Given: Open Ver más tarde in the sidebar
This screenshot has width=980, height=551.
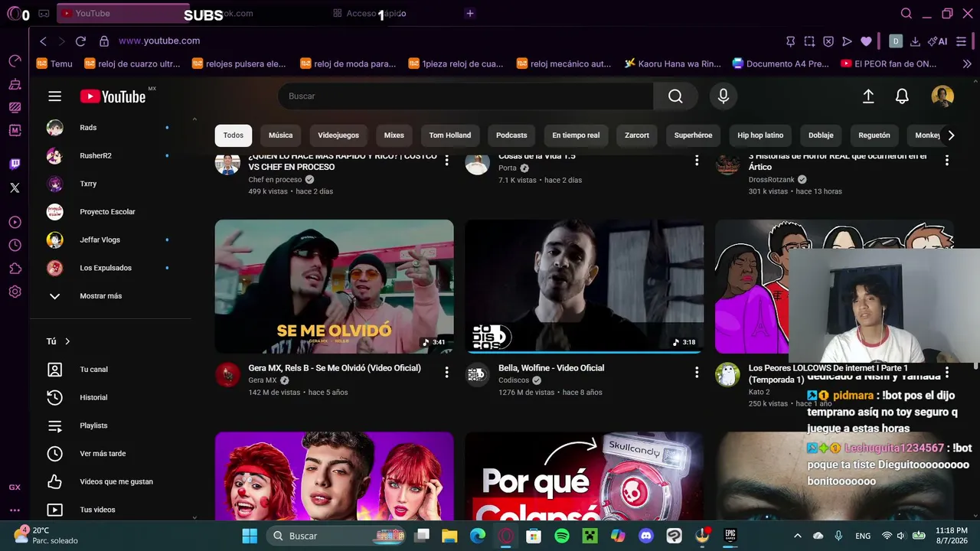Looking at the screenshot, I should [x=109, y=454].
